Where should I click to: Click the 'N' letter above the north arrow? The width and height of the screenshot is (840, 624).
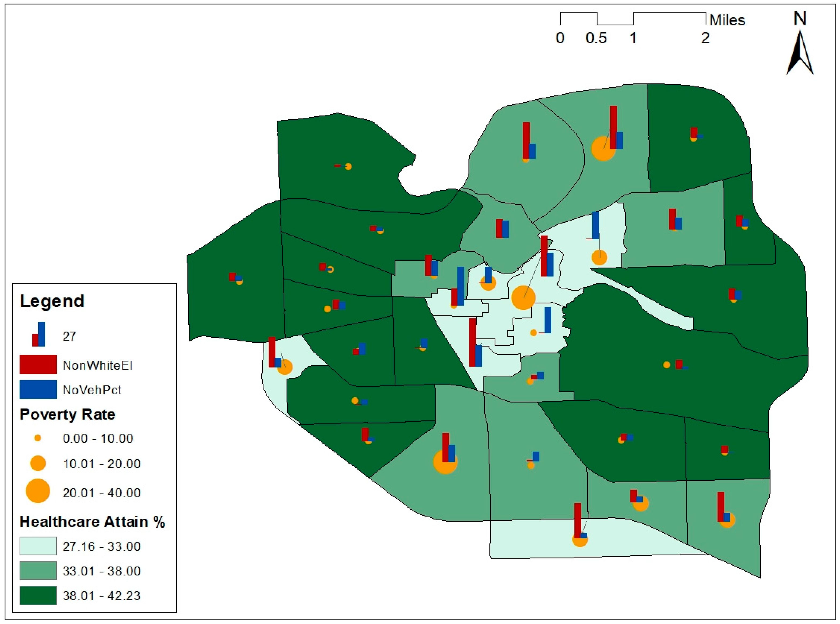point(800,18)
